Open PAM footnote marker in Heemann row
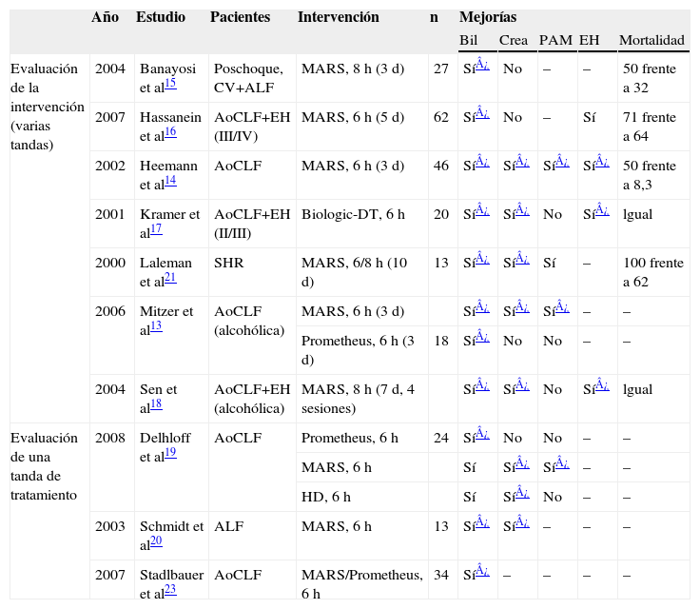Screen dimensions: 700x609 point(562,162)
